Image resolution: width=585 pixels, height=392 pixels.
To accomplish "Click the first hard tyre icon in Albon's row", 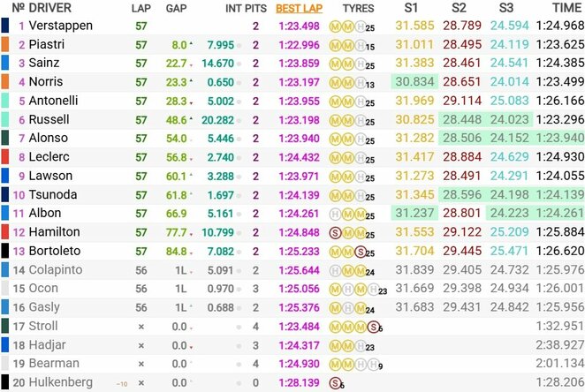I will tap(335, 213).
